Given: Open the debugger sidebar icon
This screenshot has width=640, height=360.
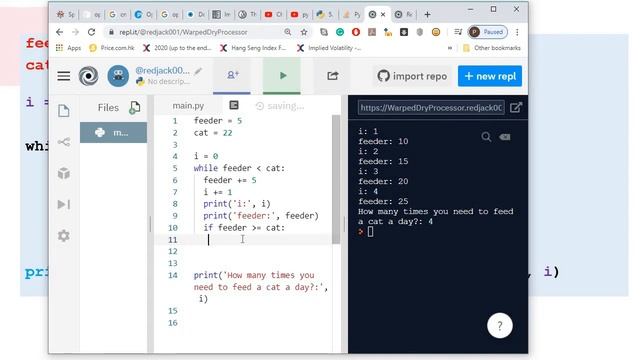Looking at the screenshot, I should click(x=64, y=204).
